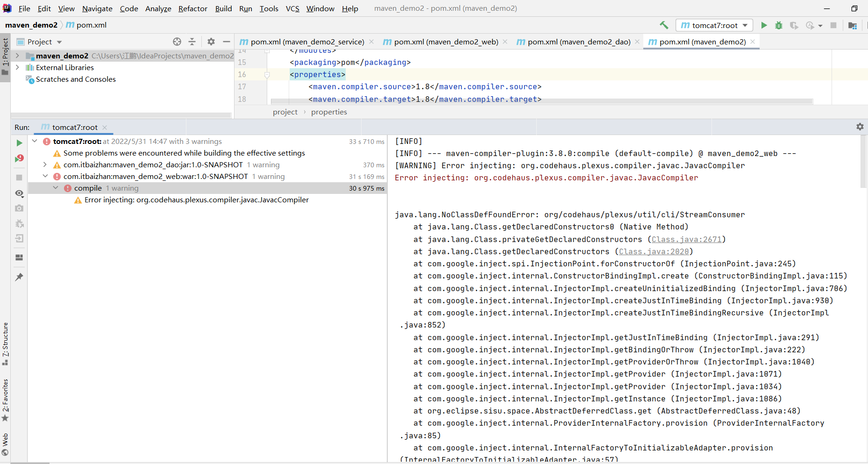Toggle Pin Tab in the Run panel

[19, 277]
